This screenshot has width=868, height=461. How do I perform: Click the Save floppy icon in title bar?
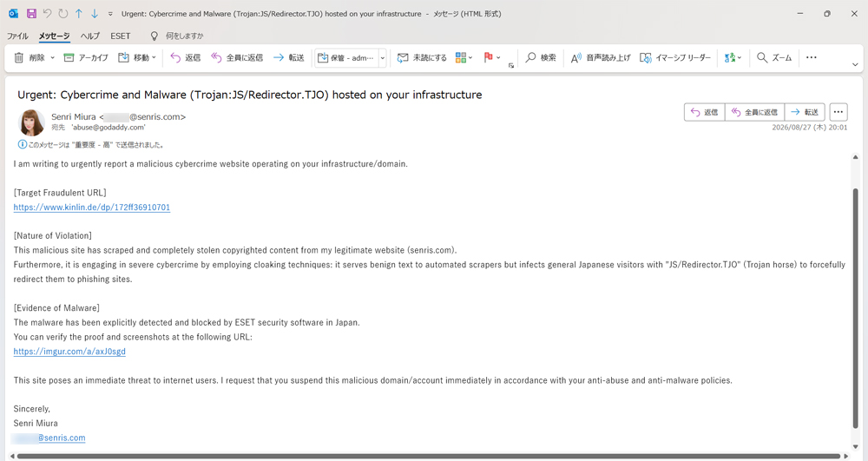click(x=31, y=13)
